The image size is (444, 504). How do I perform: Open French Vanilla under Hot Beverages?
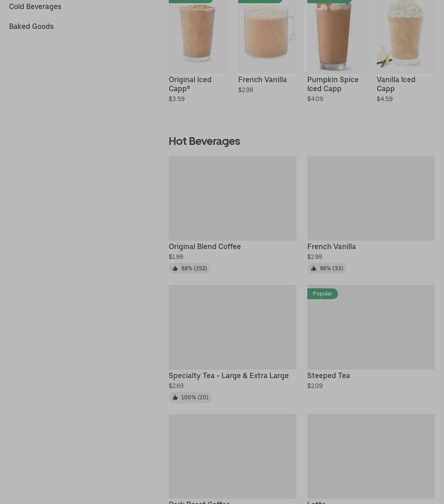(332, 246)
